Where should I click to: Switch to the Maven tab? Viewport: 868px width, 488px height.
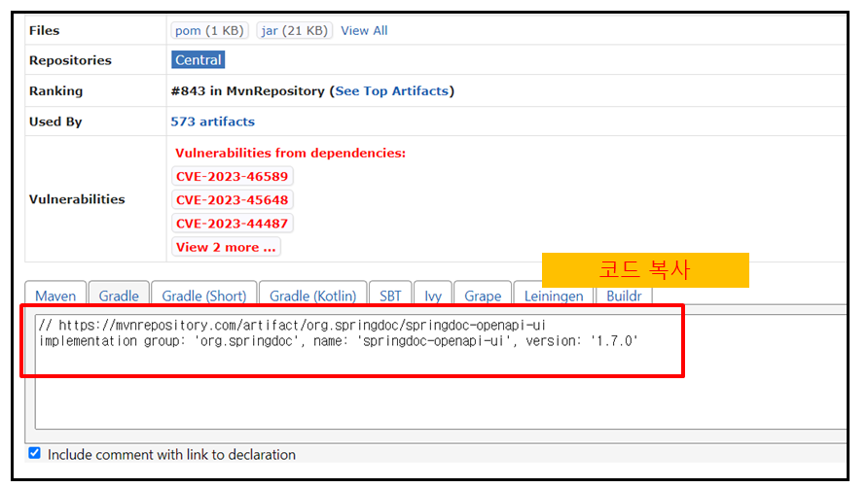[x=55, y=296]
